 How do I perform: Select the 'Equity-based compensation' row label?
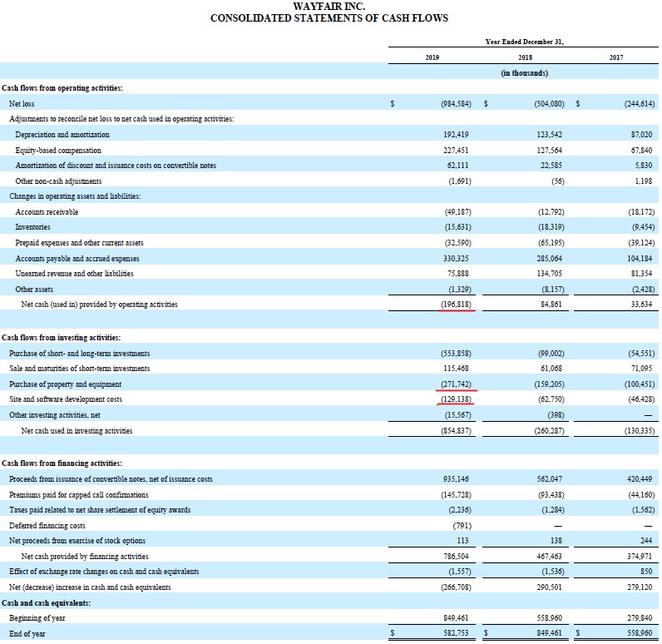point(58,150)
